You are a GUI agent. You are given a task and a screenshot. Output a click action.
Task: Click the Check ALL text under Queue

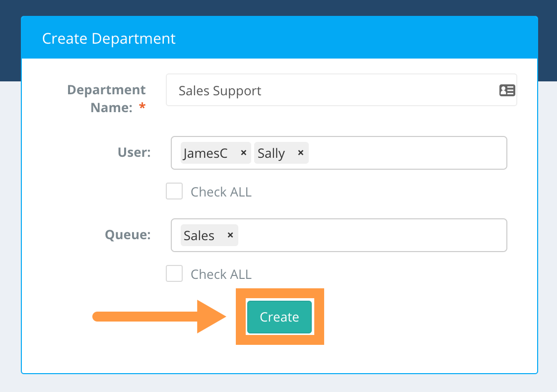(x=221, y=274)
